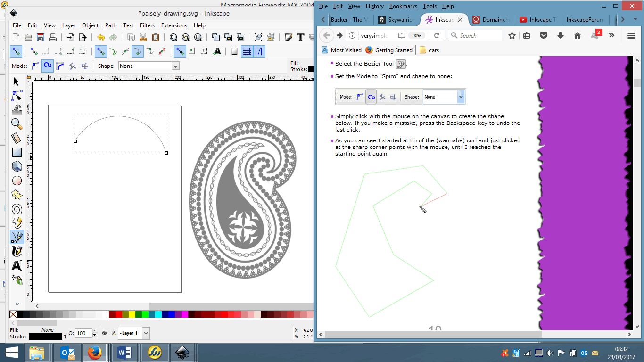The image size is (644, 362).
Task: Switch Bezier mode to regular path
Action: point(35,66)
